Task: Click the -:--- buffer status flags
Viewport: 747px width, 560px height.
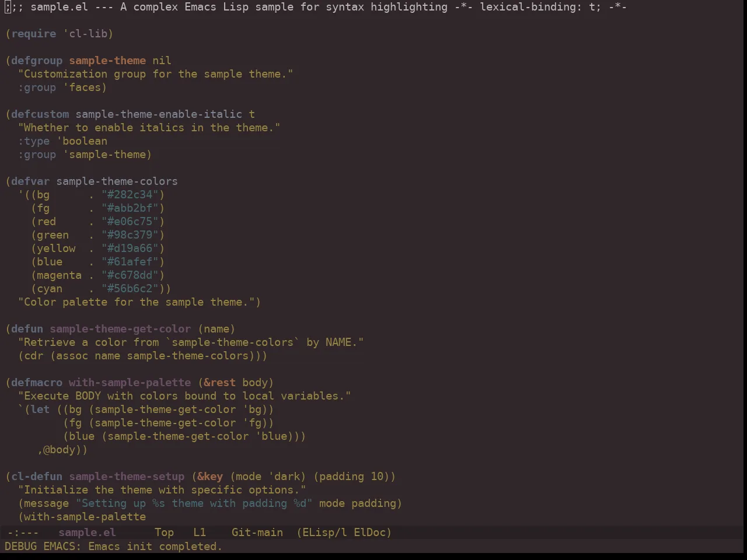Action: click(x=23, y=533)
